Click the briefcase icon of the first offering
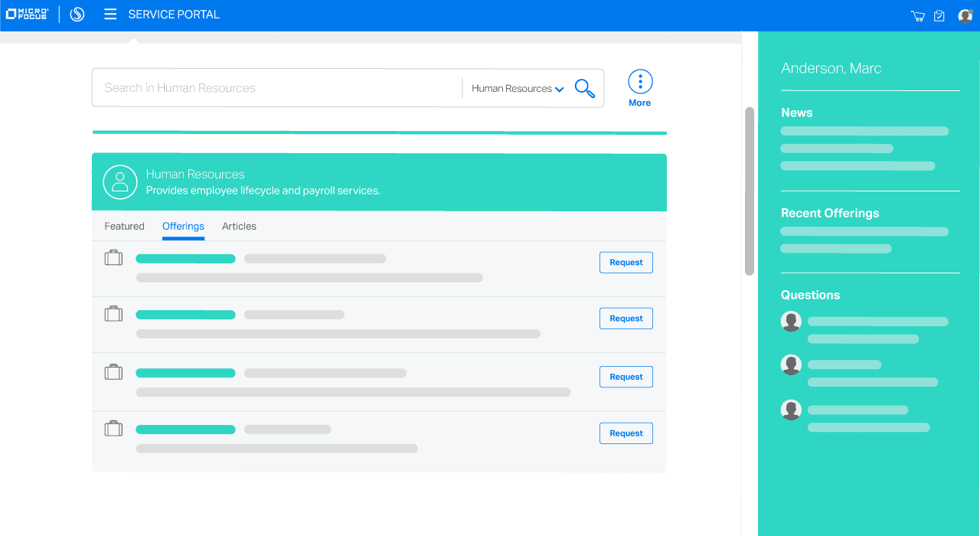 click(x=113, y=257)
